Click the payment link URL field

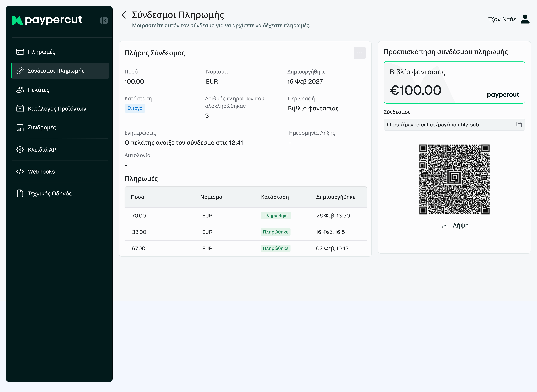pyautogui.click(x=454, y=125)
